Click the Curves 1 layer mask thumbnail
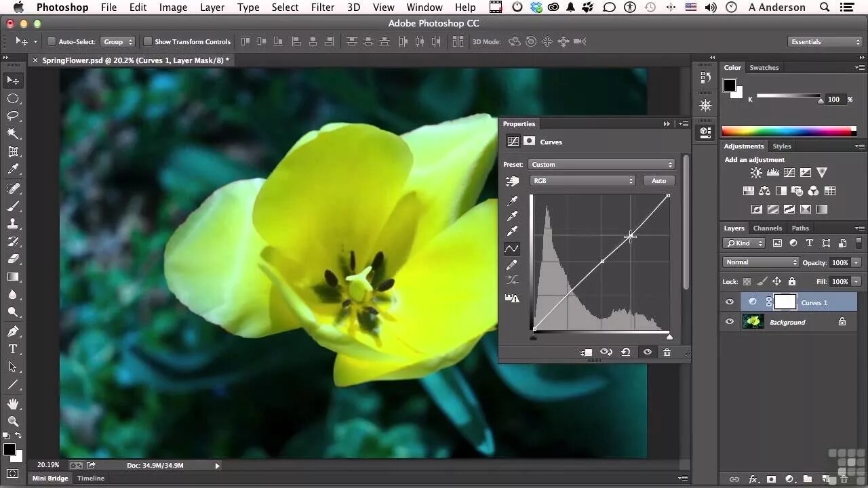Image resolution: width=868 pixels, height=488 pixels. (x=785, y=302)
